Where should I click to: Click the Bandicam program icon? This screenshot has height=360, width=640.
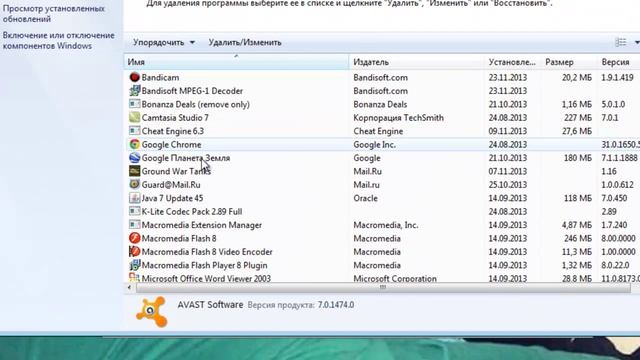(134, 77)
